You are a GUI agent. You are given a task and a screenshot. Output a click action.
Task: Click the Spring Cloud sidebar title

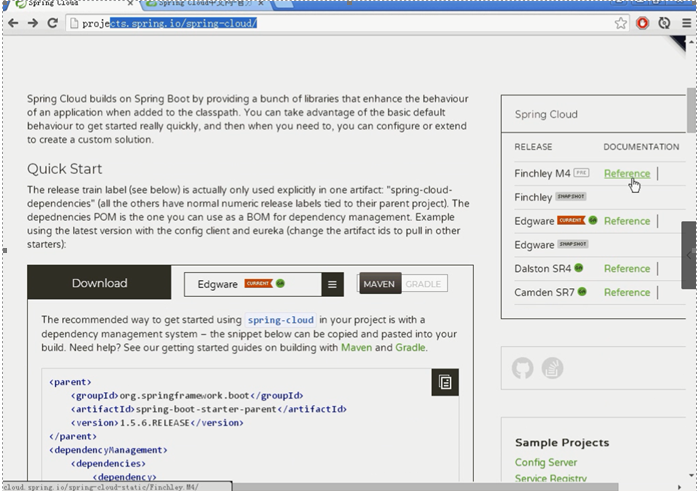pos(546,114)
